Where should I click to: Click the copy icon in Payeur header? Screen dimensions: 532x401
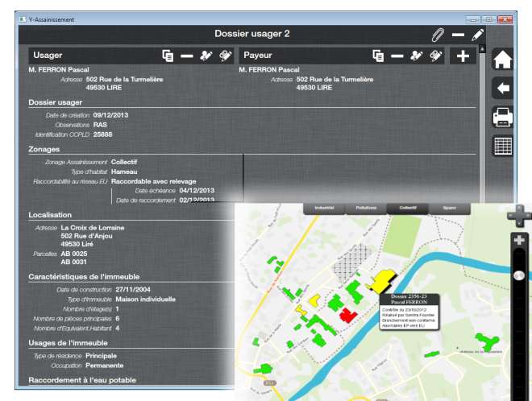coord(377,56)
